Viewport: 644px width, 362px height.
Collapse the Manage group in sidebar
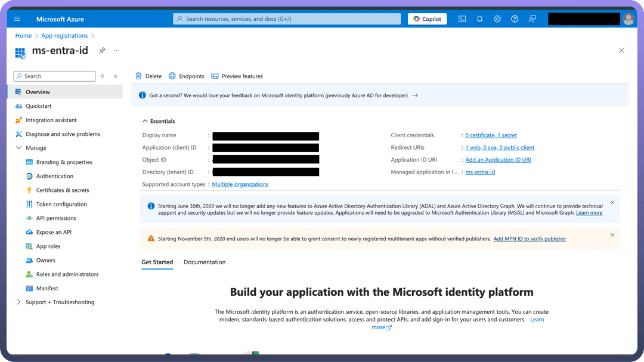coord(19,148)
